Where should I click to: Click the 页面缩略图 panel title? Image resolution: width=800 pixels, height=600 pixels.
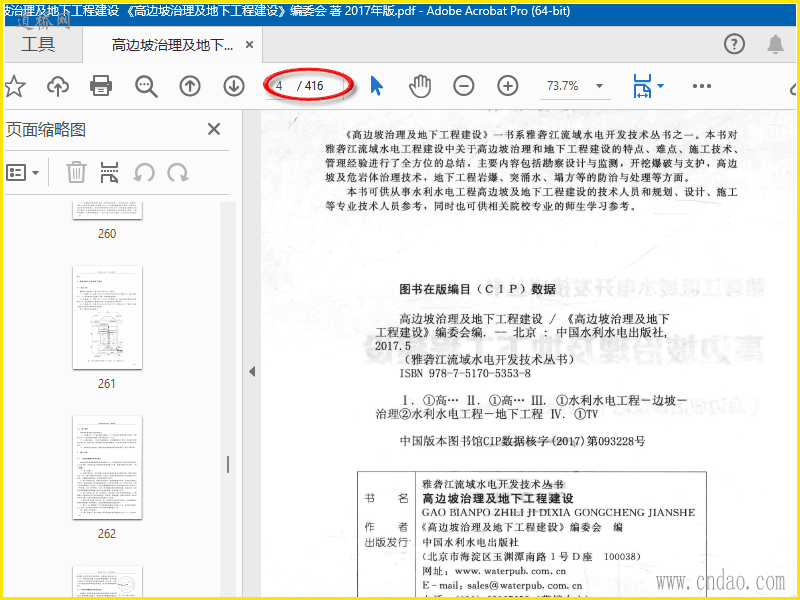pos(45,130)
